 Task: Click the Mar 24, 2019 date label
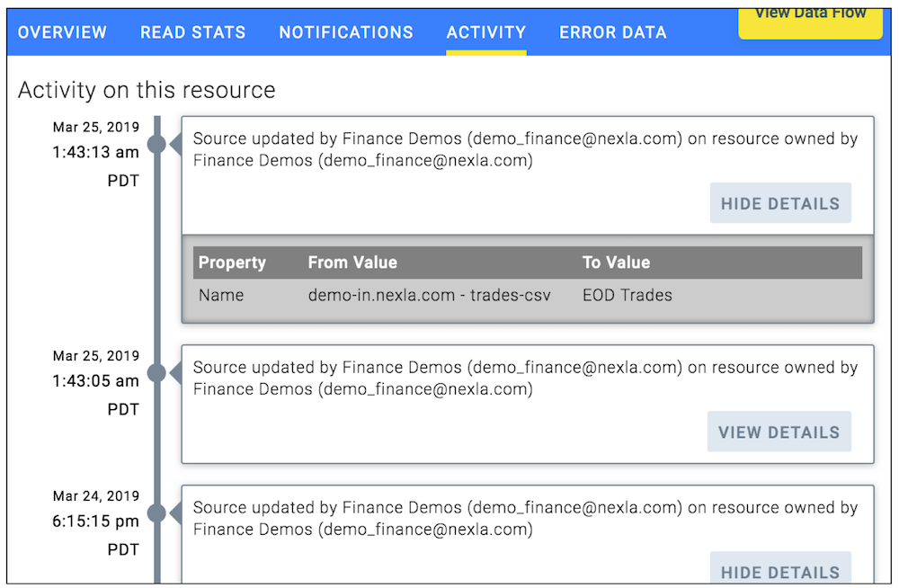click(96, 495)
